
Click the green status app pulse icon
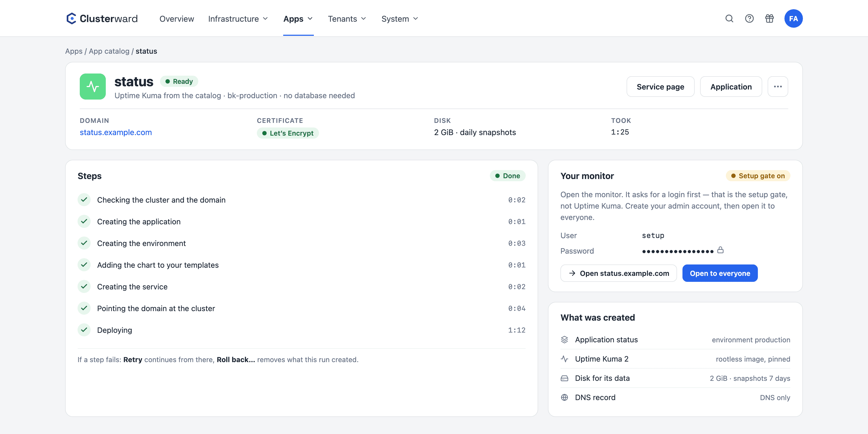pyautogui.click(x=93, y=87)
